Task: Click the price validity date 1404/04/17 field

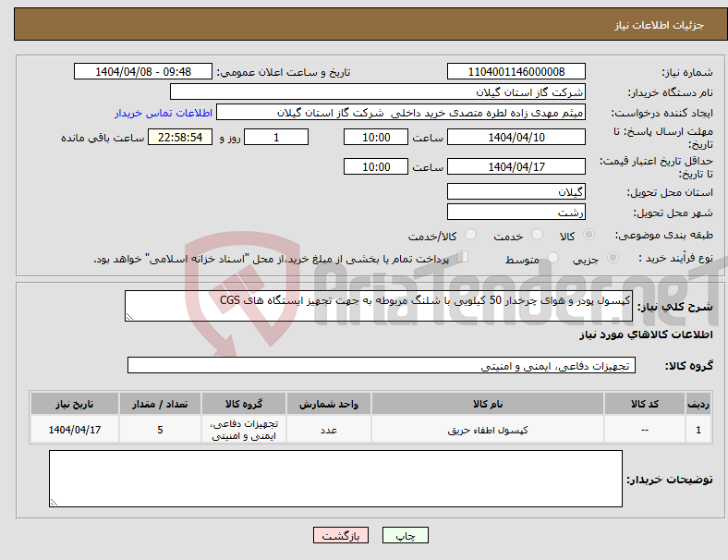Action: click(x=516, y=166)
